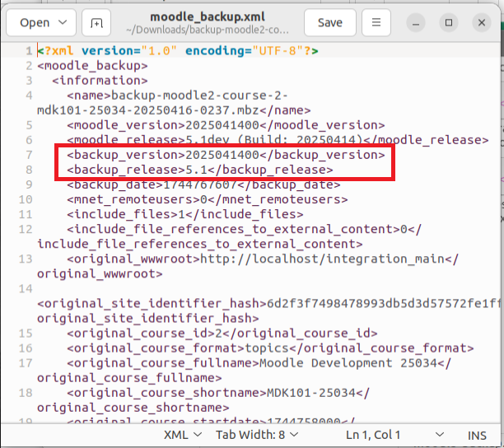This screenshot has width=504, height=448.
Task: Click the backup_date line
Action: tap(203, 184)
